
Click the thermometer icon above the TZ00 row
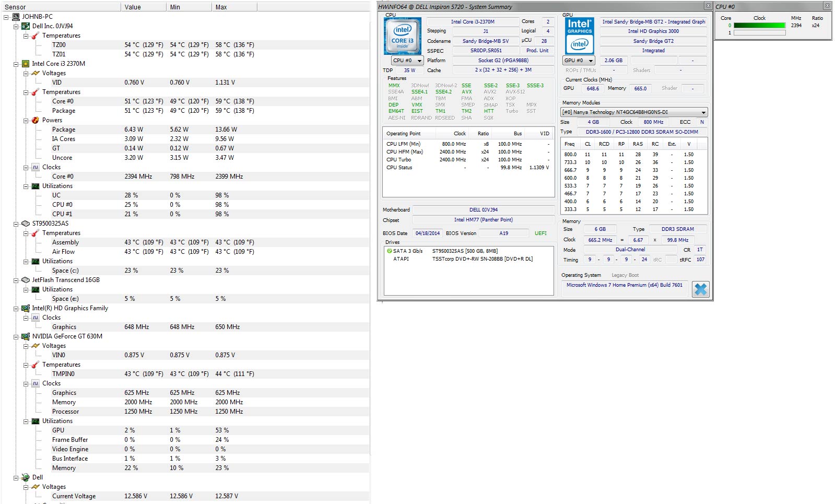tap(35, 36)
